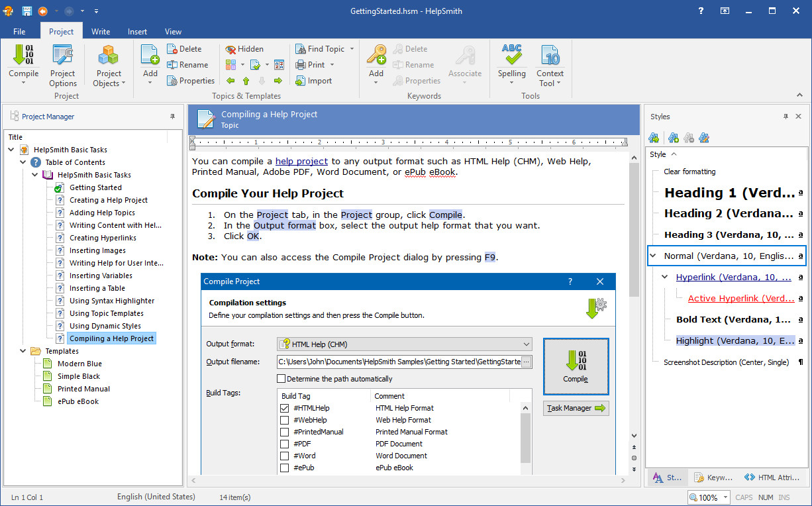The height and width of the screenshot is (506, 812).
Task: Select the 'ePub eBook' template
Action: [x=78, y=401]
